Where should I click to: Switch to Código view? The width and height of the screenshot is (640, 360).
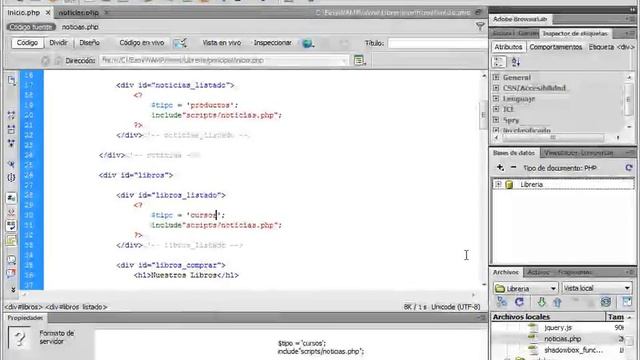27,43
